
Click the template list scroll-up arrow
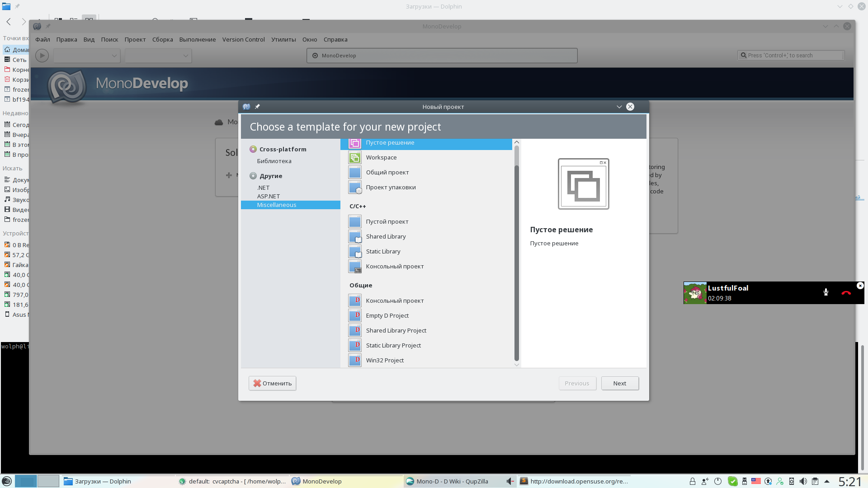517,142
